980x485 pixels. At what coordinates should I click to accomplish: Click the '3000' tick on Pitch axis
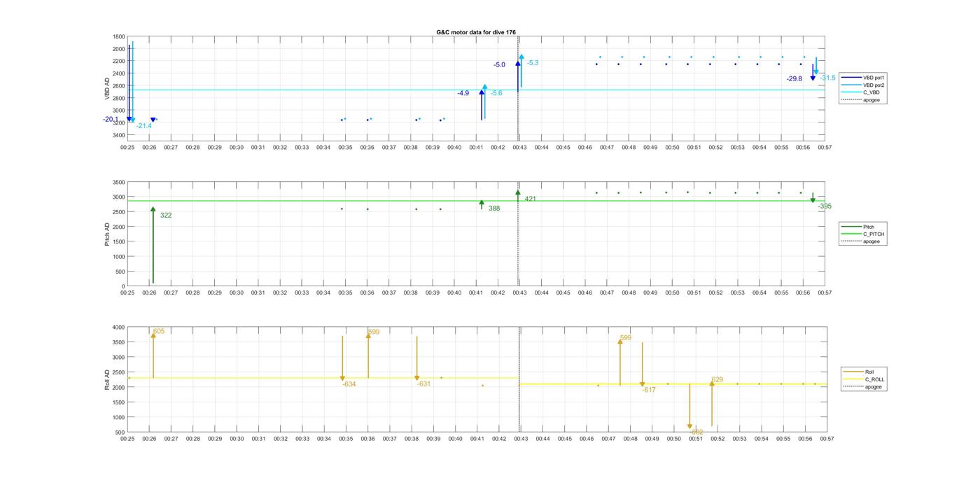pos(118,197)
